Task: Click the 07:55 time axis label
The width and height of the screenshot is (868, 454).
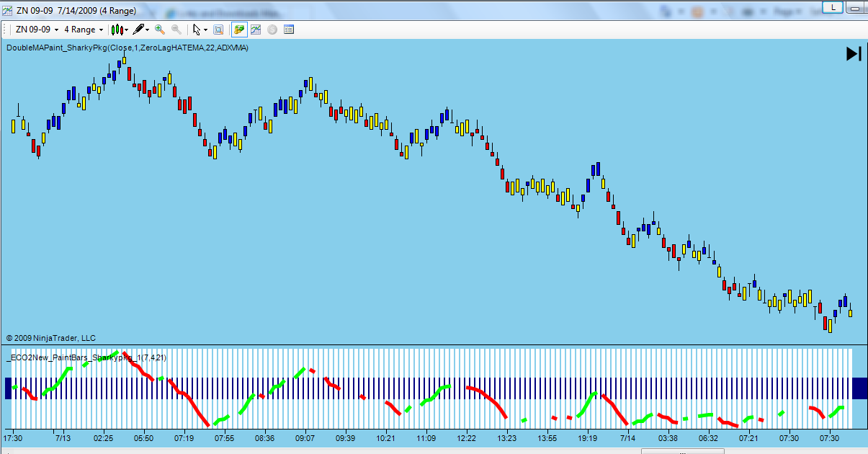Action: point(224,438)
